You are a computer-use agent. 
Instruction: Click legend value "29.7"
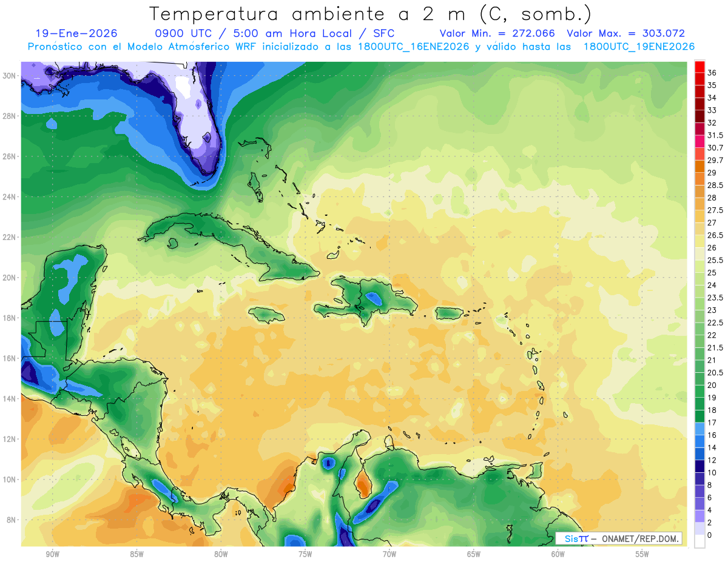pos(715,160)
